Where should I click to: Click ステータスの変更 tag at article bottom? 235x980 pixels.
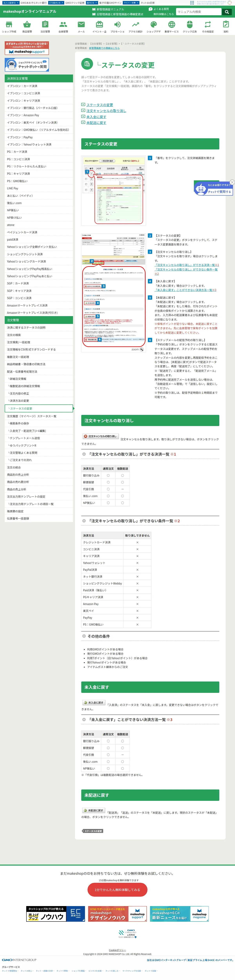point(93,831)
